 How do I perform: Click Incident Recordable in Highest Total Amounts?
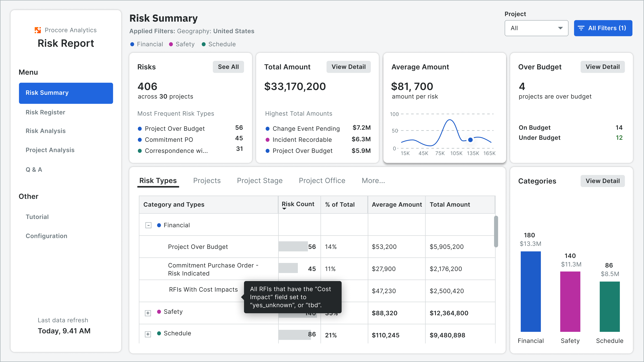coord(302,140)
